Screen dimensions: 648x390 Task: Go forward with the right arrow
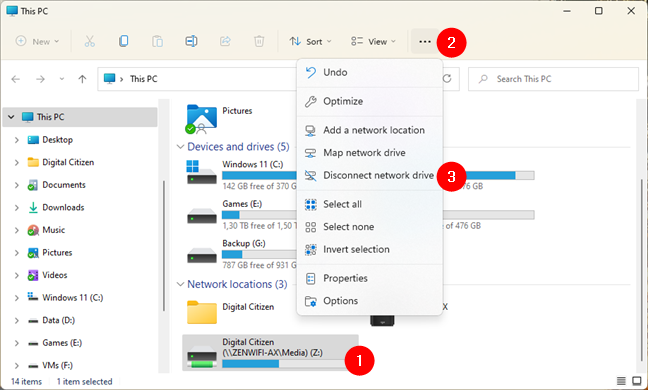coord(40,79)
